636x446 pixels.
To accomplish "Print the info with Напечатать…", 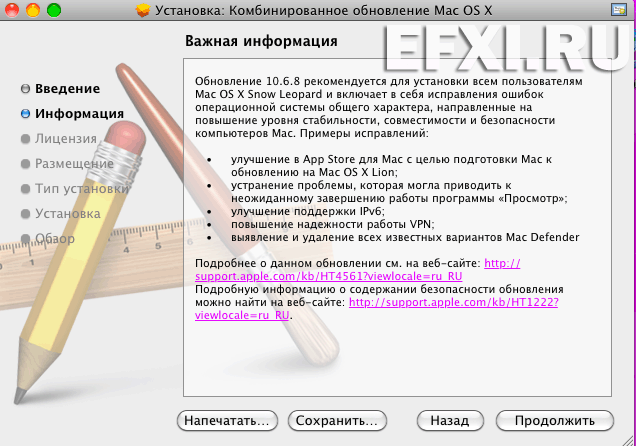I will (x=227, y=420).
